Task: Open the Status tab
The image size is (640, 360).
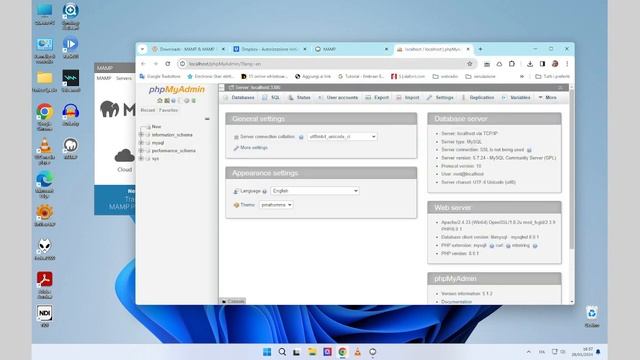Action: [300, 98]
